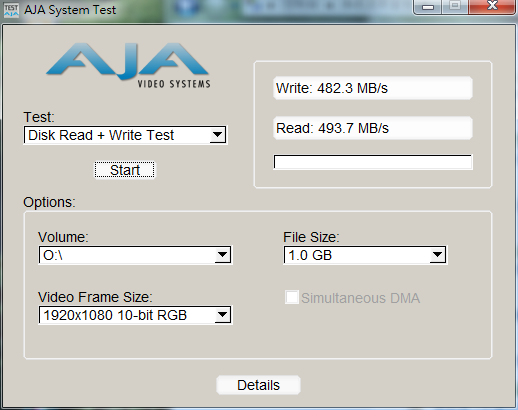Click the Read: 493.7 MB/s result field
Screen dimensions: 518x410
coord(373,128)
